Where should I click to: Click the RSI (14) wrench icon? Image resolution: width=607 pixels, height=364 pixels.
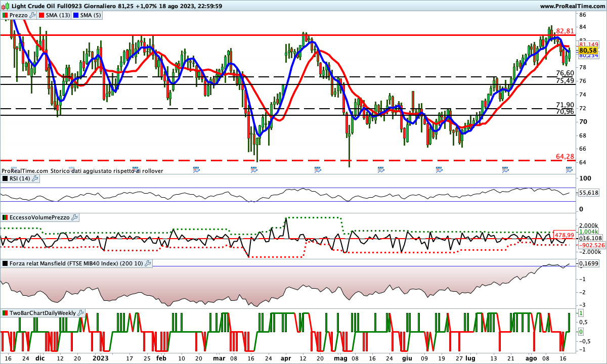coord(35,178)
